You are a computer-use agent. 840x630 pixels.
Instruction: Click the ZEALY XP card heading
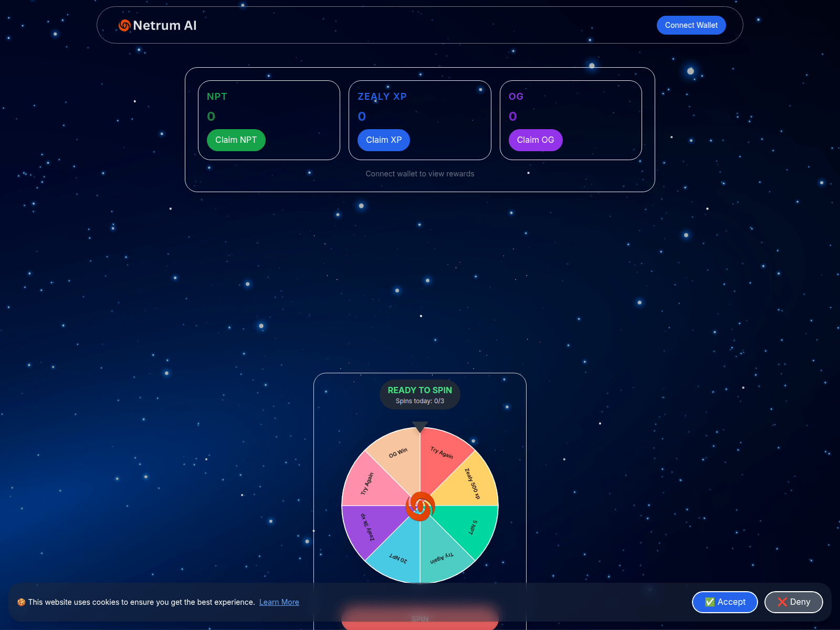pos(382,97)
